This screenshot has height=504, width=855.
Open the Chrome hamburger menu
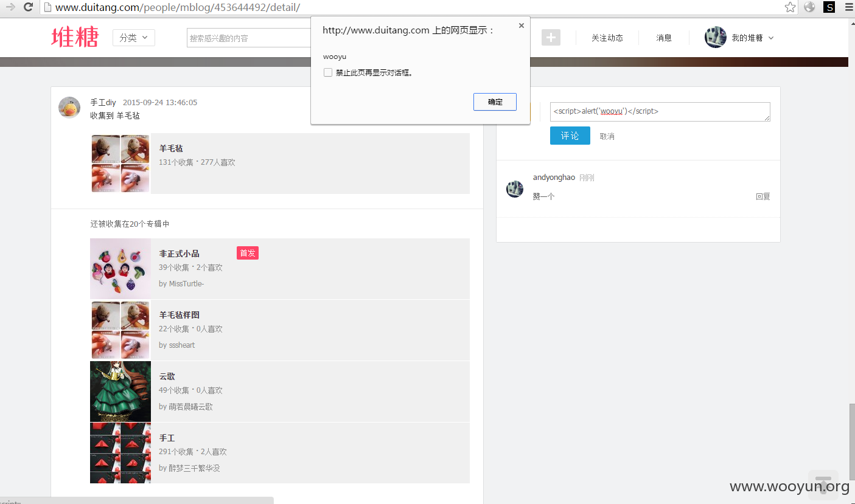point(848,7)
